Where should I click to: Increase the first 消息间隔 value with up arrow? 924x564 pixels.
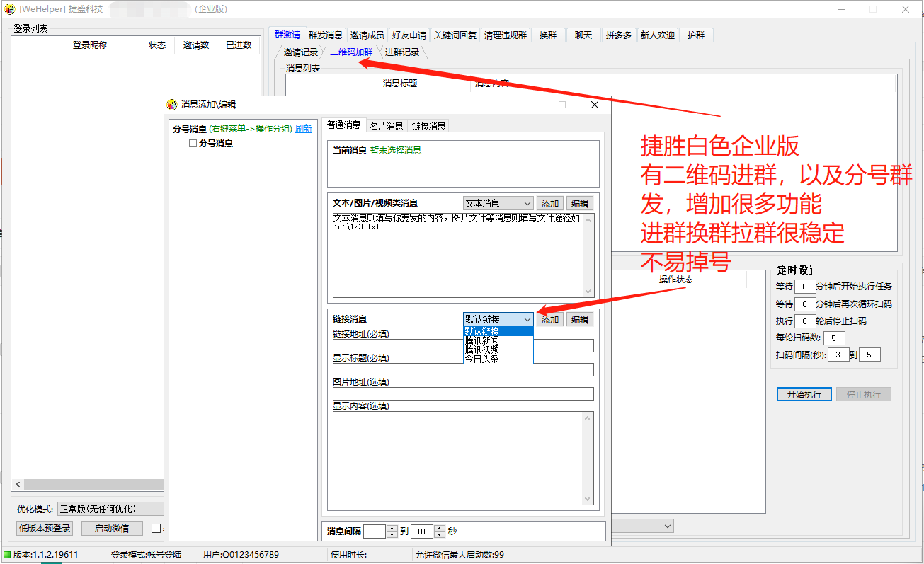click(393, 528)
